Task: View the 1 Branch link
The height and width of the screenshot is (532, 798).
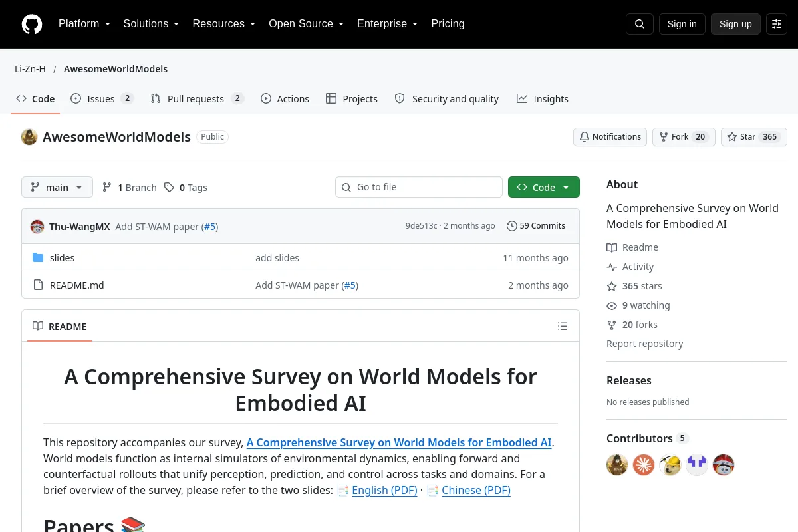Action: (x=130, y=188)
